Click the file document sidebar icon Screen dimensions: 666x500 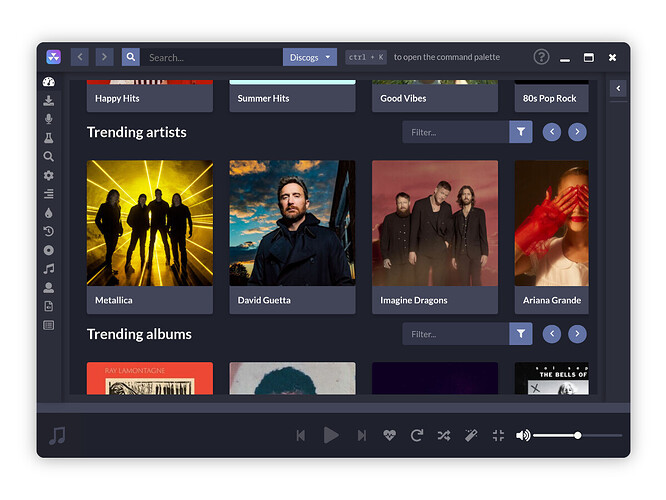(x=48, y=306)
